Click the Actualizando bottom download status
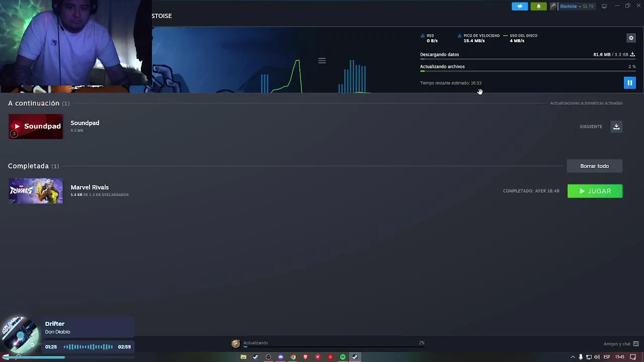The width and height of the screenshot is (644, 362). (x=256, y=343)
